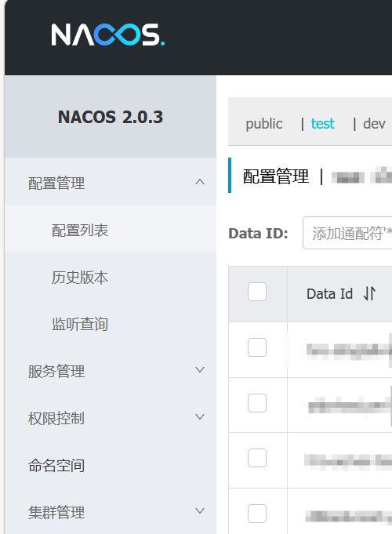Focus the Data ID search input
Viewport: 392px width, 534px height.
(x=347, y=233)
